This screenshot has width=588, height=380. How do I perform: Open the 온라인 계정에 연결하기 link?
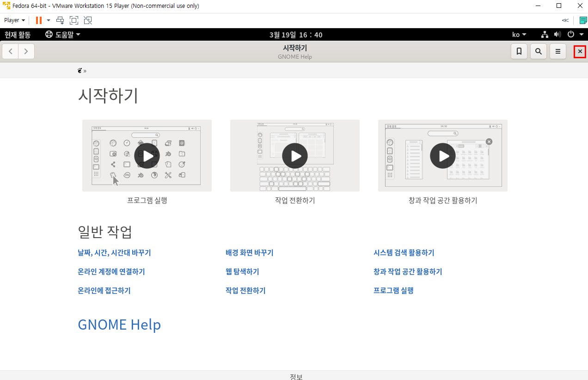coord(111,272)
